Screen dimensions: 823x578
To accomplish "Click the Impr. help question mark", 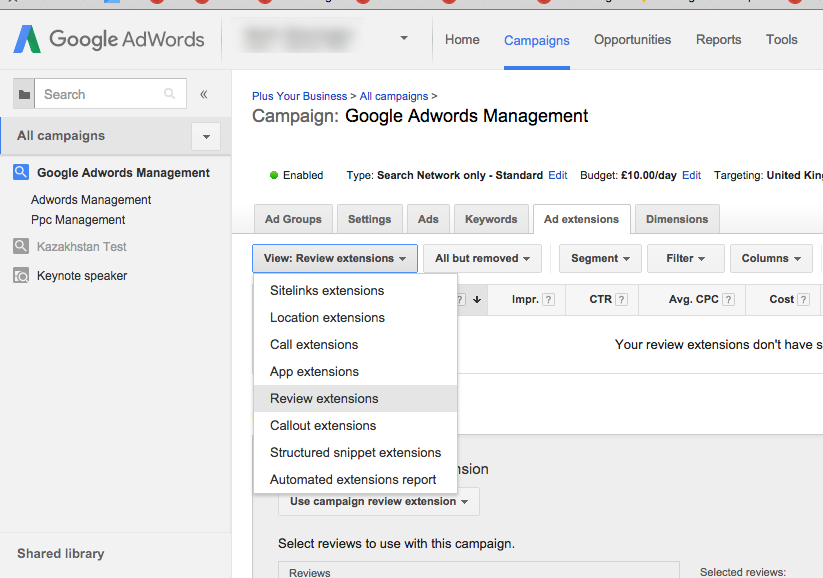I will click(x=548, y=299).
